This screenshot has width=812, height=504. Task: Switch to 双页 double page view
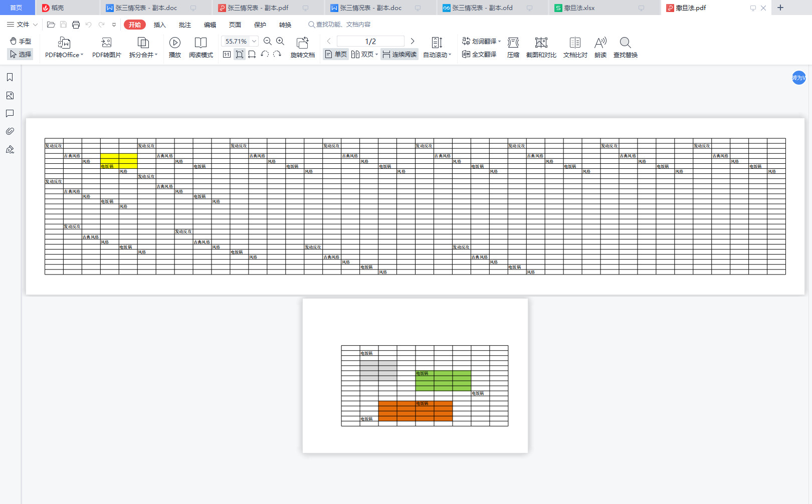tap(364, 54)
